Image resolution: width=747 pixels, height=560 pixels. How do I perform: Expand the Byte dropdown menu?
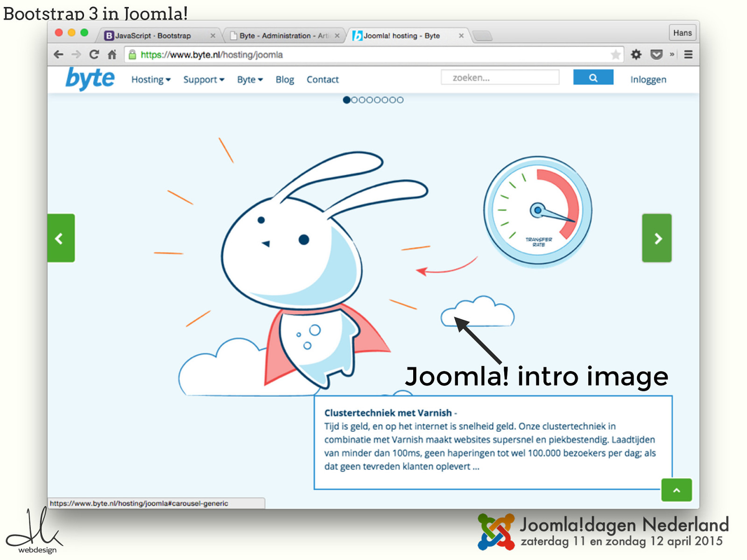click(250, 79)
